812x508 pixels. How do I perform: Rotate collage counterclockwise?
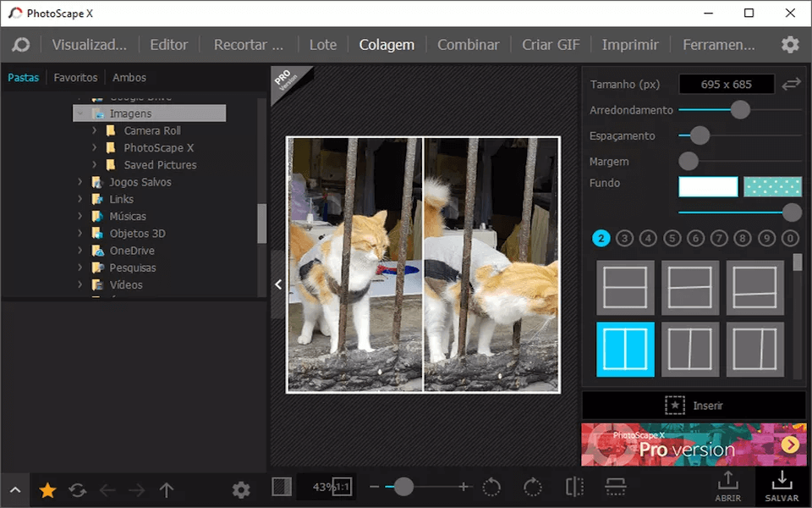tap(491, 487)
